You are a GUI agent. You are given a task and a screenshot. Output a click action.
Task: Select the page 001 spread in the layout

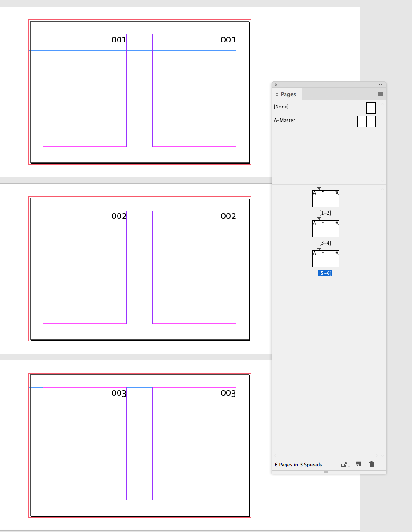coord(139,92)
